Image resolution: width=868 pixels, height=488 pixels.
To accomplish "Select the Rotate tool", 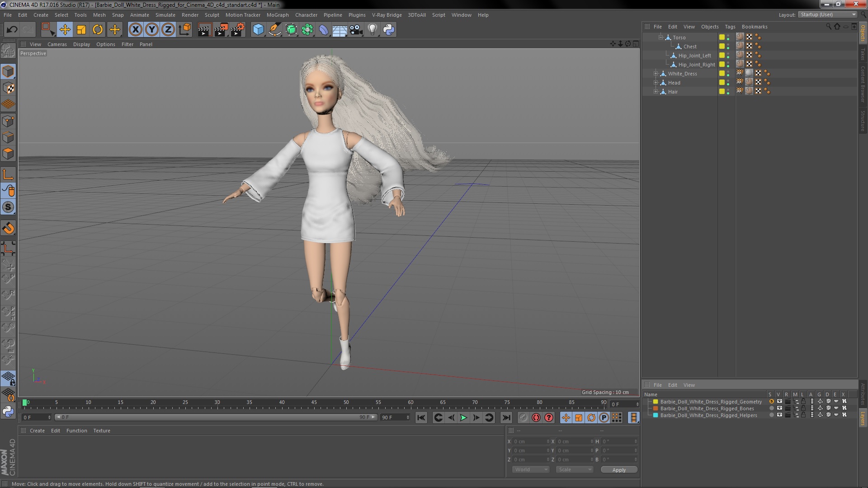I will click(x=98, y=30).
